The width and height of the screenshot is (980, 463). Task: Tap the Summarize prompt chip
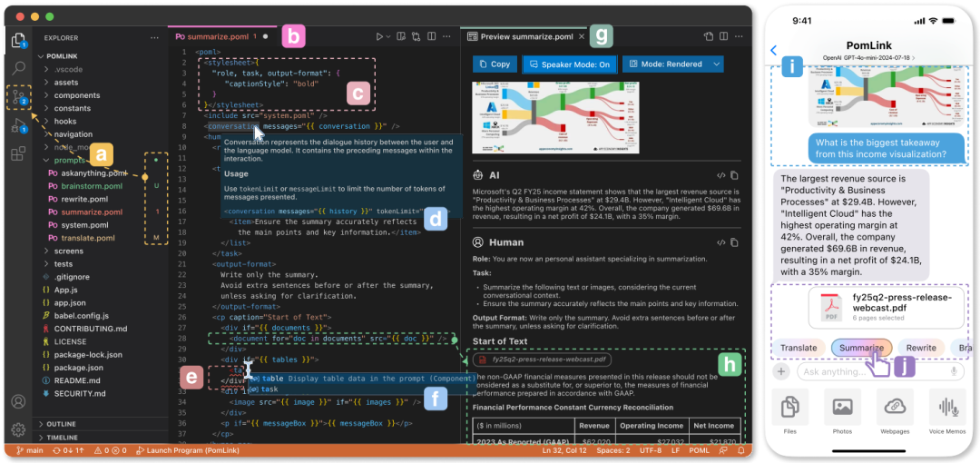click(x=861, y=348)
